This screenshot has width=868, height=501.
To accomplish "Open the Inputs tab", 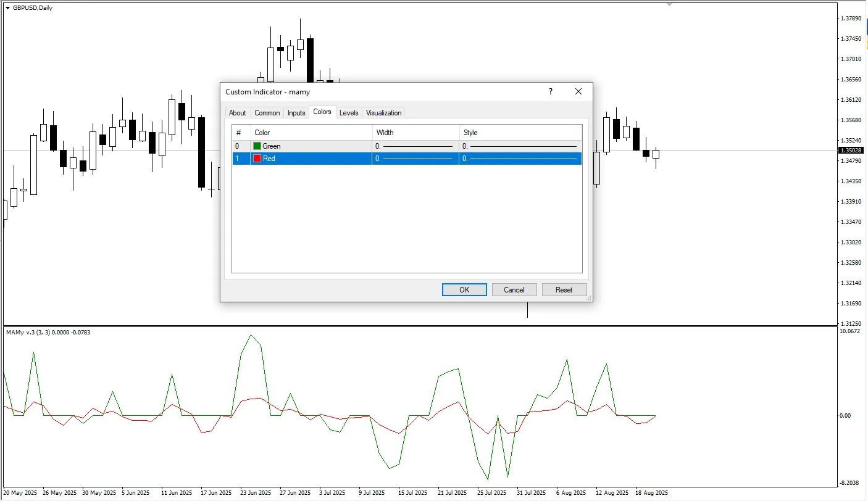I will pos(296,113).
